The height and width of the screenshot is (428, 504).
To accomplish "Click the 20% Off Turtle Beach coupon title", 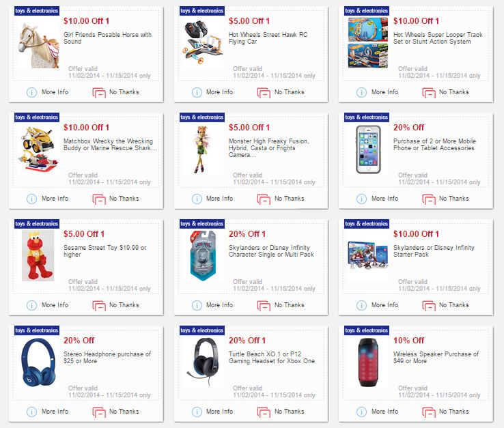I will click(247, 341).
